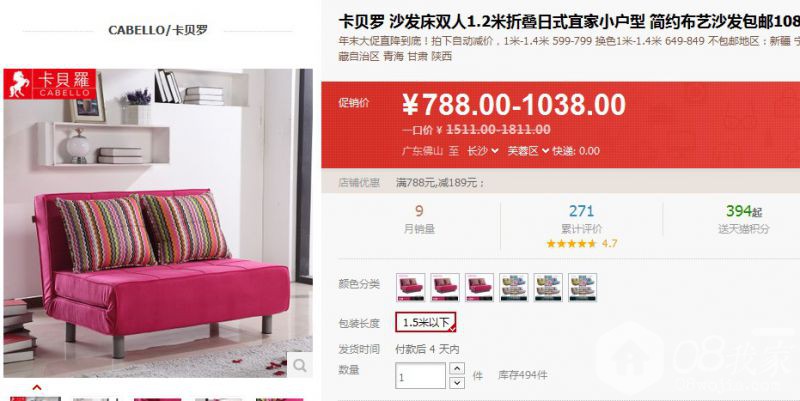Open the 芙蓉区 district dropdown

528,151
